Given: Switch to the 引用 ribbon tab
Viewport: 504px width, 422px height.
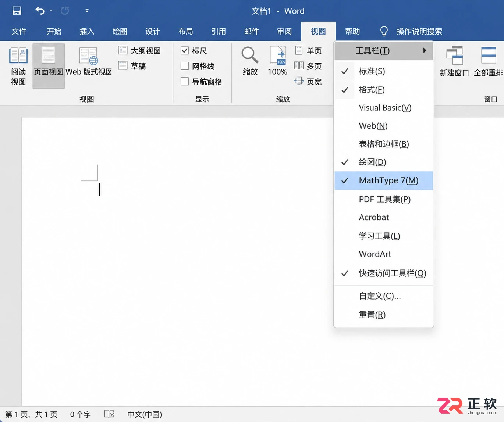Looking at the screenshot, I should click(219, 31).
